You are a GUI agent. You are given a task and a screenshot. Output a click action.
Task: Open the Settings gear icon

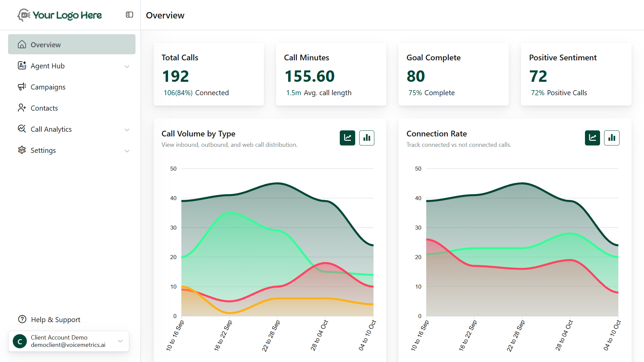[x=21, y=150]
